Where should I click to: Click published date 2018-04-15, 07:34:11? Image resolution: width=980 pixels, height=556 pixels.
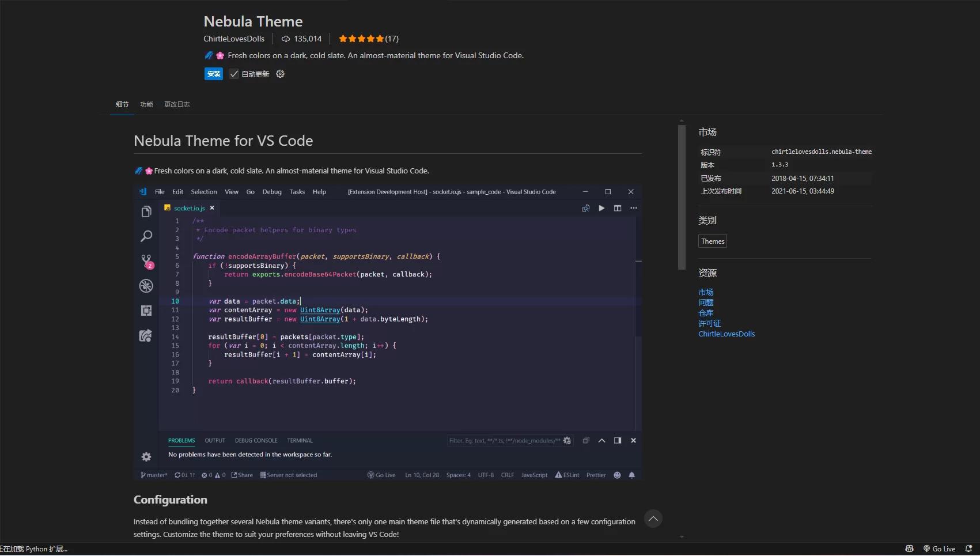pyautogui.click(x=803, y=179)
